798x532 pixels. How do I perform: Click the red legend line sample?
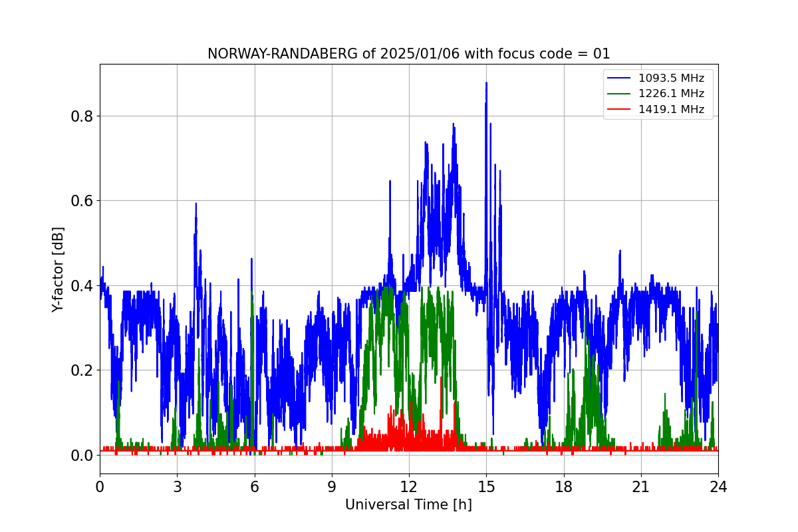(x=620, y=110)
